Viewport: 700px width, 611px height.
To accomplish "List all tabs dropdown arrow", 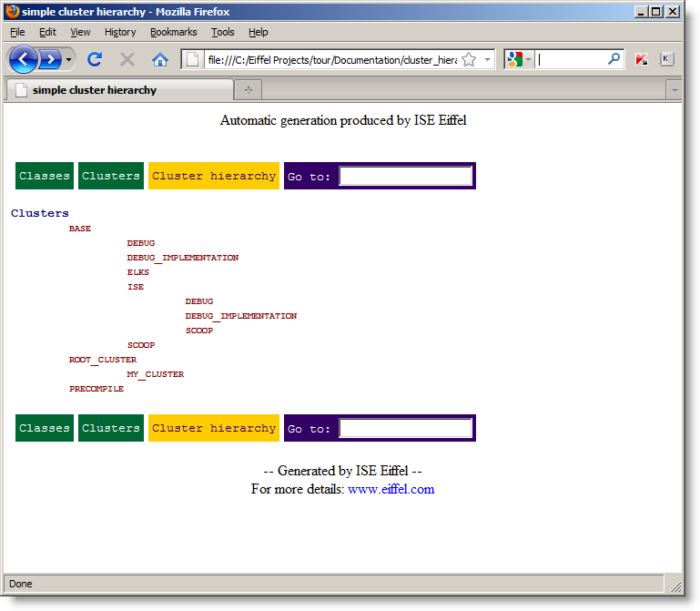I will [674, 90].
